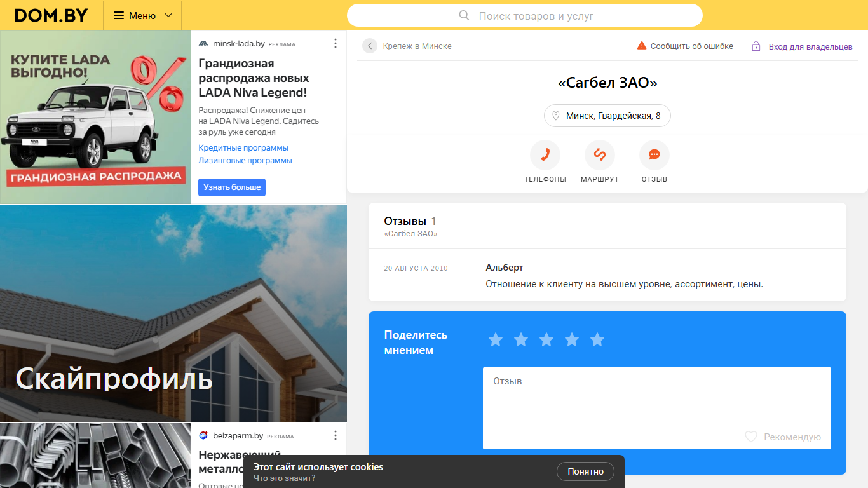Rate with the third star
The height and width of the screenshot is (488, 868).
[546, 340]
